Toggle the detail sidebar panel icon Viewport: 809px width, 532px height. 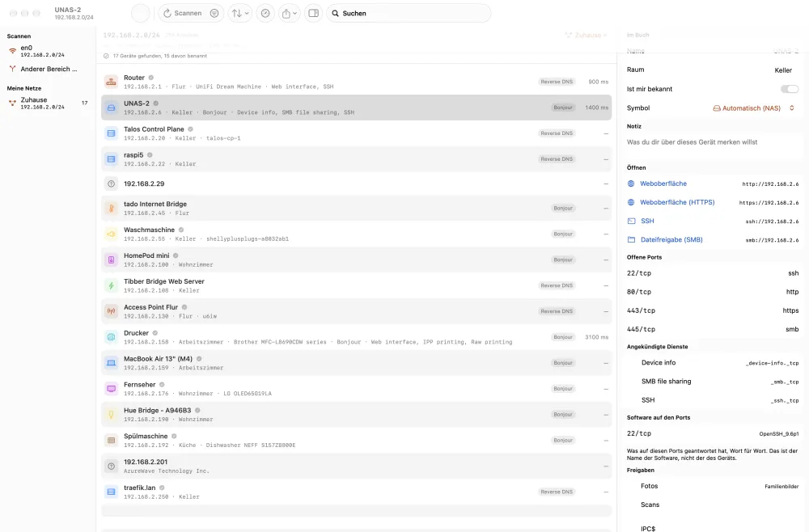click(x=313, y=14)
